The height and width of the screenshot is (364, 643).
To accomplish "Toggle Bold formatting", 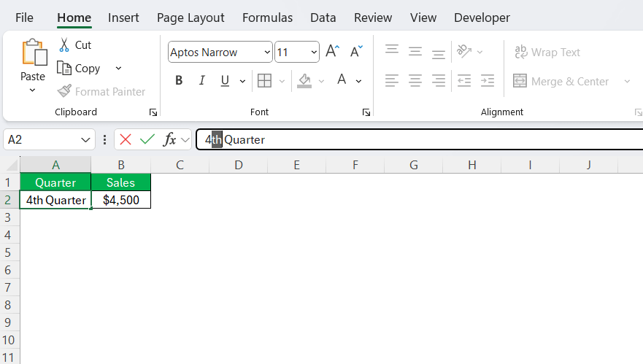I will click(x=179, y=80).
